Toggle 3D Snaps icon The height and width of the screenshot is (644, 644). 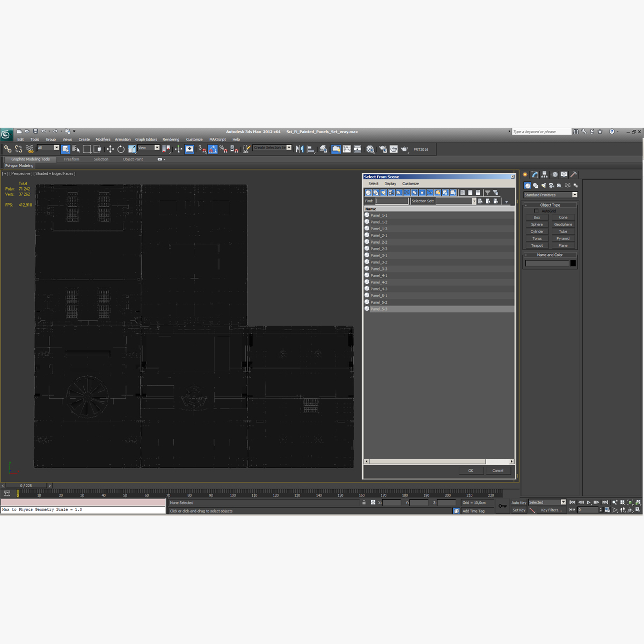point(202,149)
